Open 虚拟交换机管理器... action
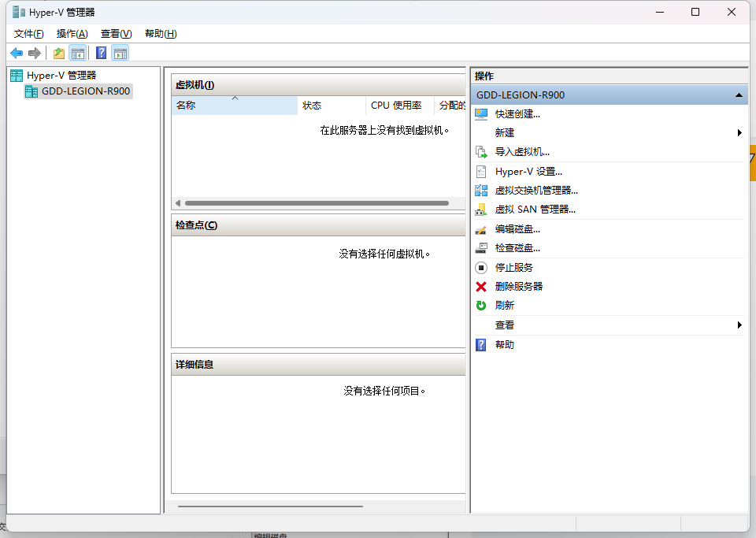This screenshot has height=538, width=756. coord(536,191)
